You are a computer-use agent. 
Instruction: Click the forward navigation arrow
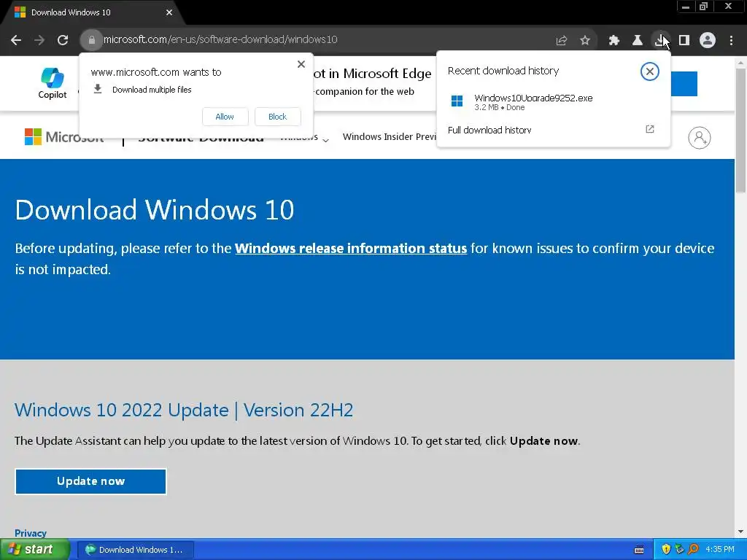(39, 40)
